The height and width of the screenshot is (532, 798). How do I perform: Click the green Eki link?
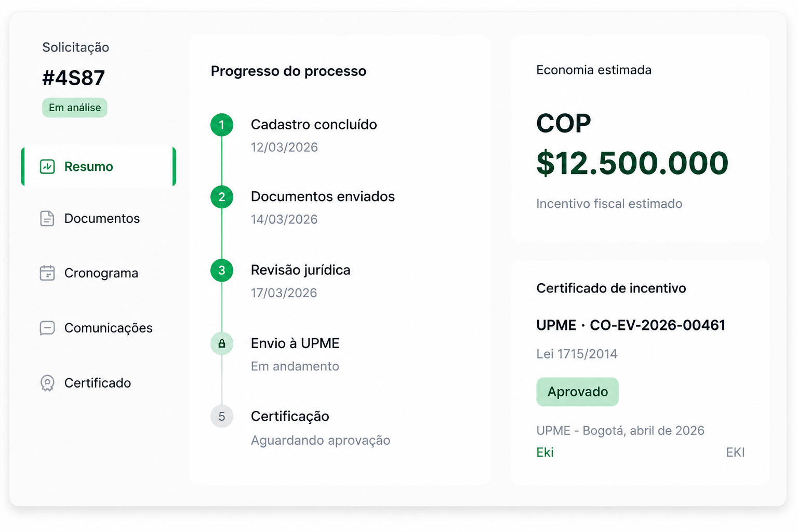point(545,453)
